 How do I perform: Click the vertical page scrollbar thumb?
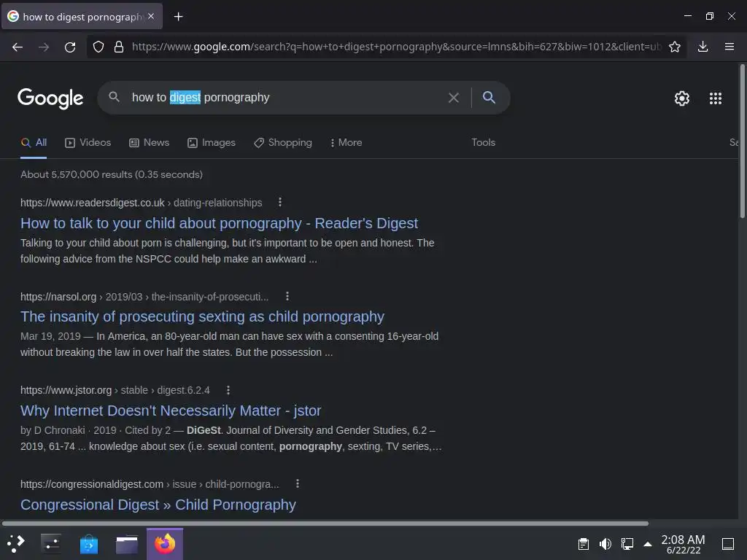(742, 141)
